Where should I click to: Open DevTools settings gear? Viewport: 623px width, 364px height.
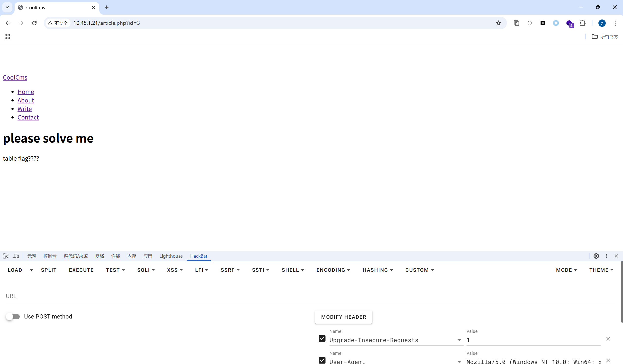click(x=596, y=256)
